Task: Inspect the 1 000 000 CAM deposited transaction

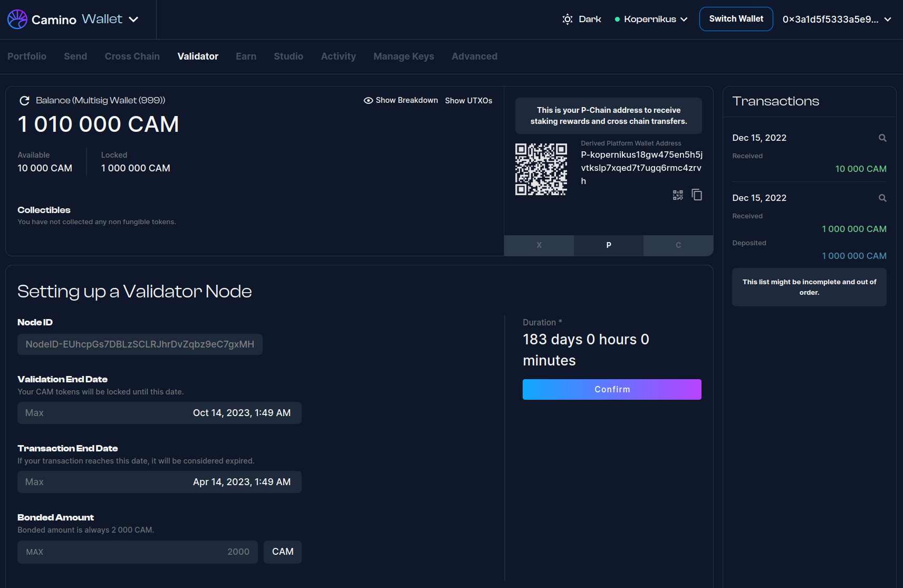Action: [882, 198]
